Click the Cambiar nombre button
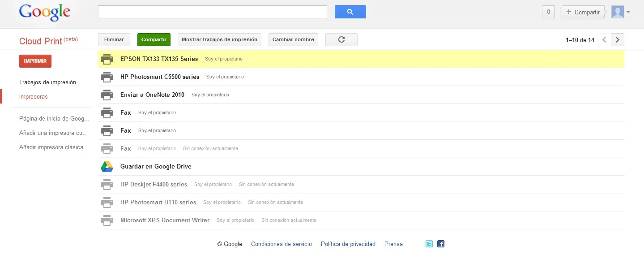The height and width of the screenshot is (255, 644). click(x=293, y=39)
